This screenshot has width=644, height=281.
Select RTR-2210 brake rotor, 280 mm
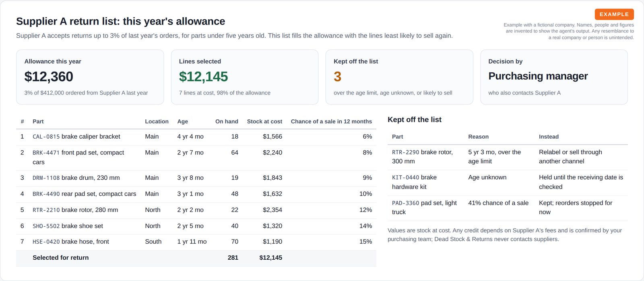75,210
